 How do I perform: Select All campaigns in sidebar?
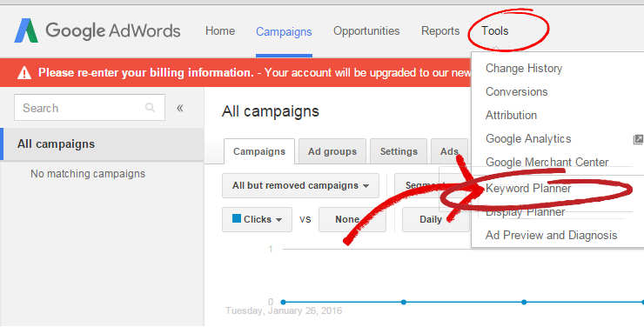click(102, 144)
